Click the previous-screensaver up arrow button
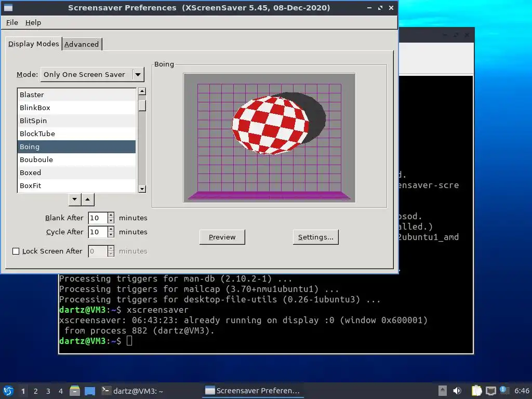Image resolution: width=532 pixels, height=399 pixels. 87,199
